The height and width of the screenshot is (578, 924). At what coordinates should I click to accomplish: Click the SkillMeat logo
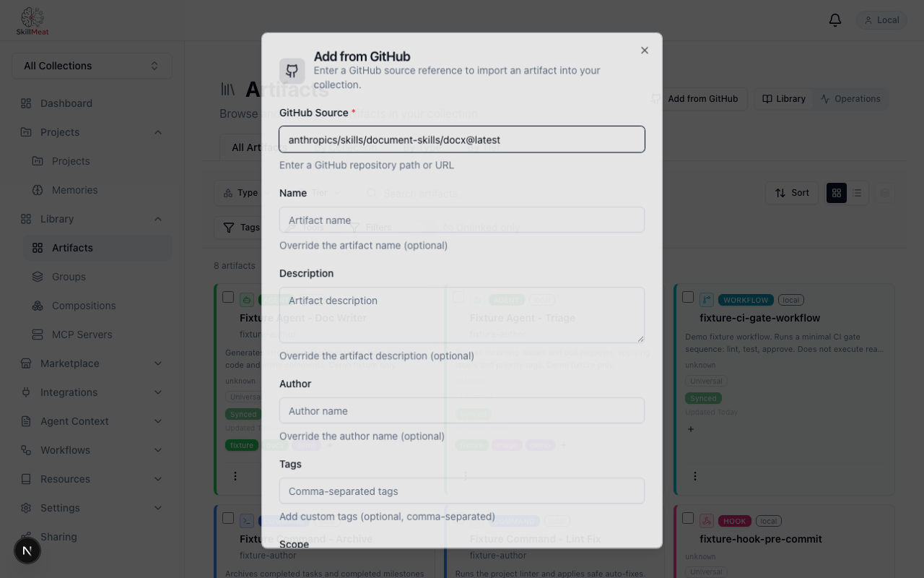point(32,21)
